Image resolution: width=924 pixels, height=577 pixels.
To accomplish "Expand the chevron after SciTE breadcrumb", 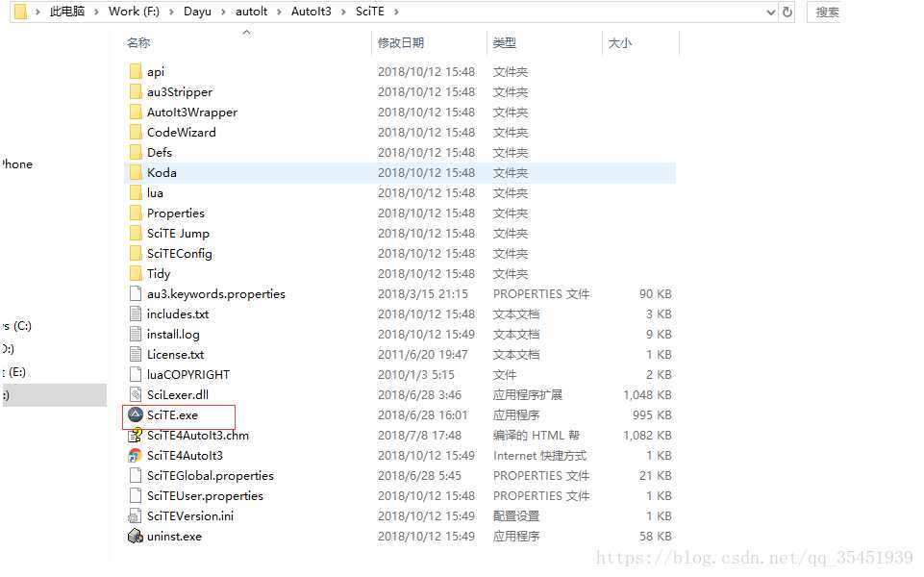I will pos(396,12).
